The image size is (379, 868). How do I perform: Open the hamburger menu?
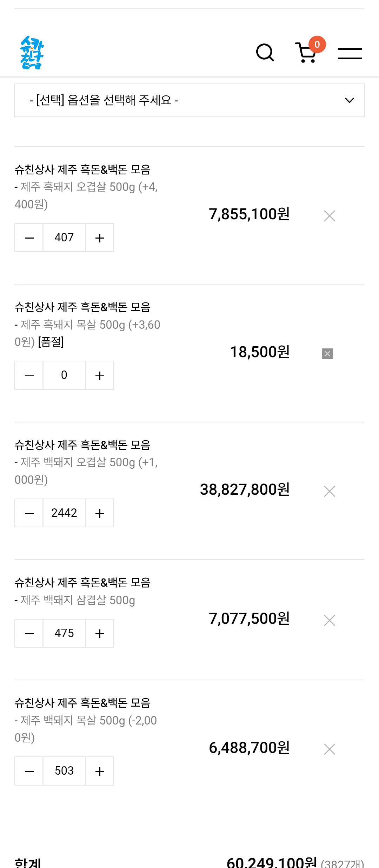(x=350, y=53)
